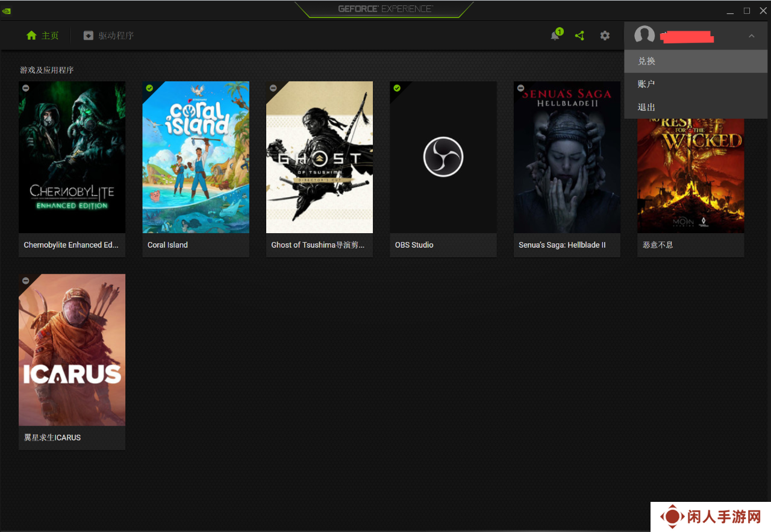
Task: Click Senua's Saga not-optimized badge
Action: pos(520,88)
